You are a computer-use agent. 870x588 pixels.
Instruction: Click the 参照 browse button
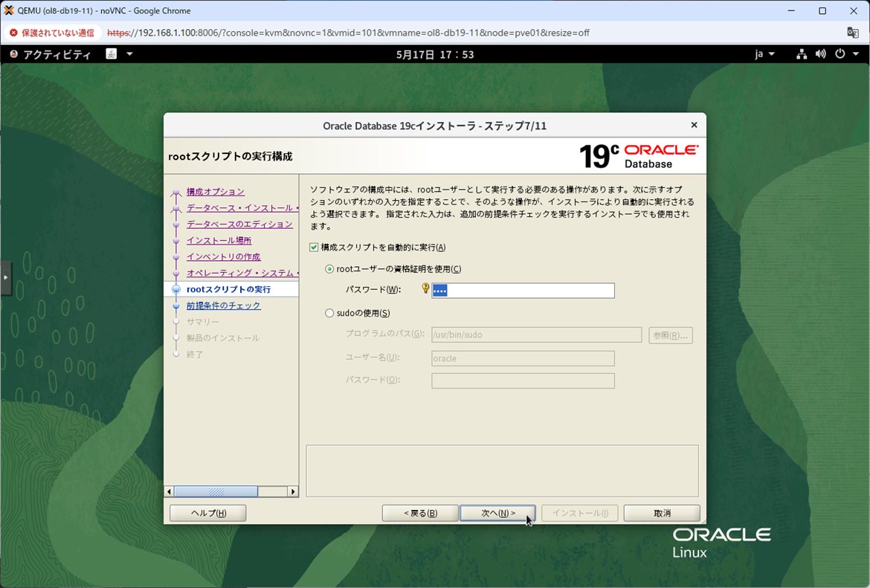pyautogui.click(x=670, y=335)
